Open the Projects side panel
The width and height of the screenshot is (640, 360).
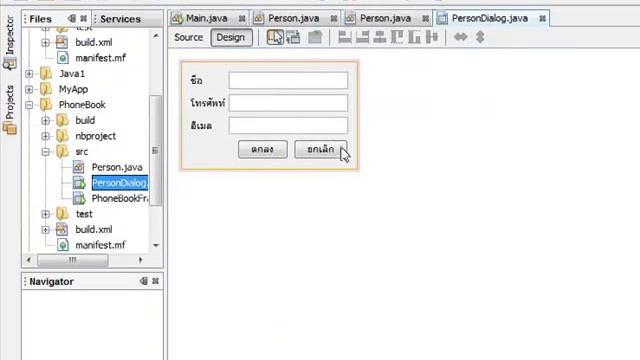[9, 109]
